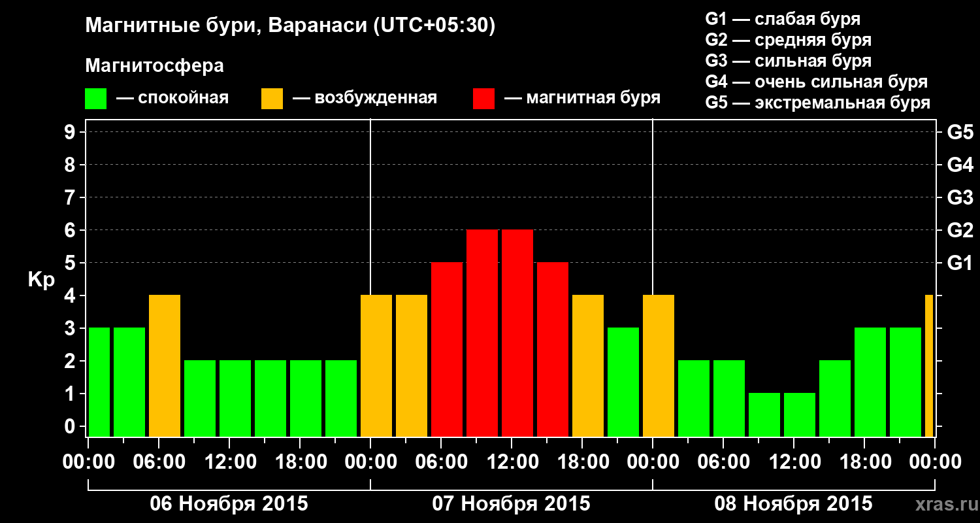Click the '12:00' time label under 07 Ноября
The height and width of the screenshot is (523, 980).
pyautogui.click(x=512, y=462)
